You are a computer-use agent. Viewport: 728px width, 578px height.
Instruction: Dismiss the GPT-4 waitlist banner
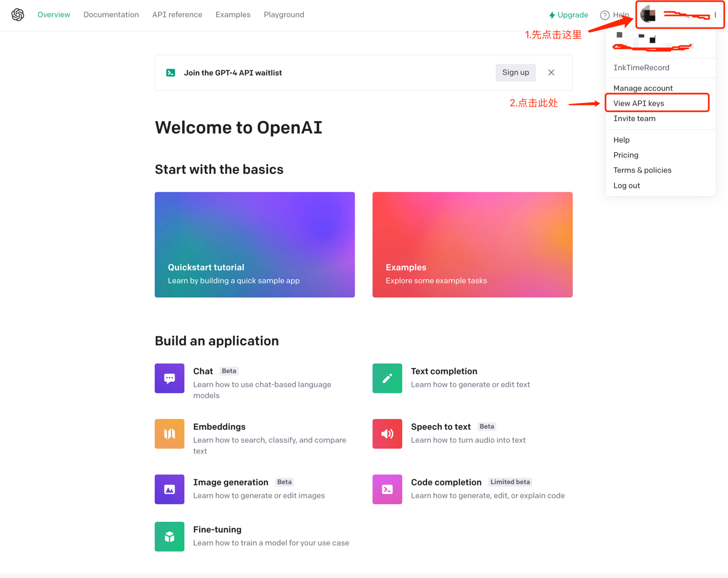coord(551,73)
